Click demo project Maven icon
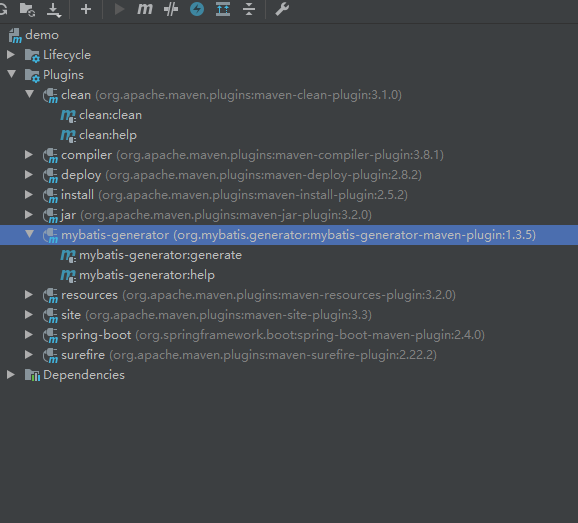Viewport: 578px width, 523px height. click(15, 35)
